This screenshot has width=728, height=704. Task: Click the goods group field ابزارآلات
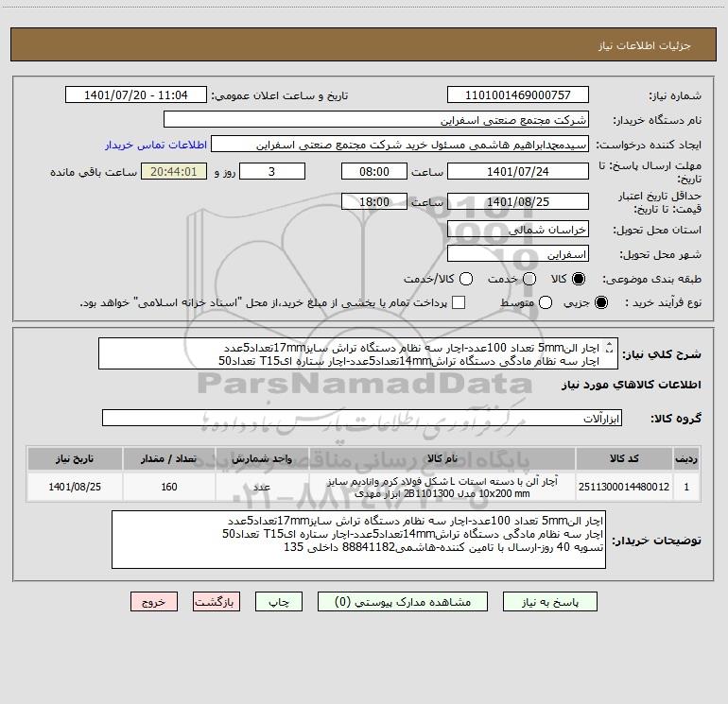(362, 418)
